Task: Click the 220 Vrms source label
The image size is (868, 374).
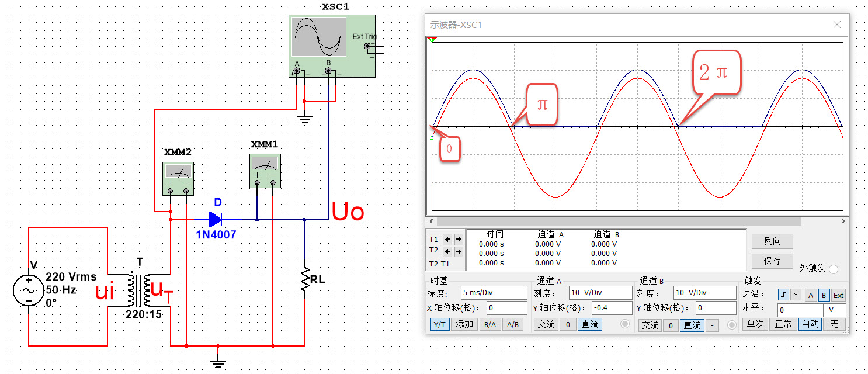Action: pos(71,277)
